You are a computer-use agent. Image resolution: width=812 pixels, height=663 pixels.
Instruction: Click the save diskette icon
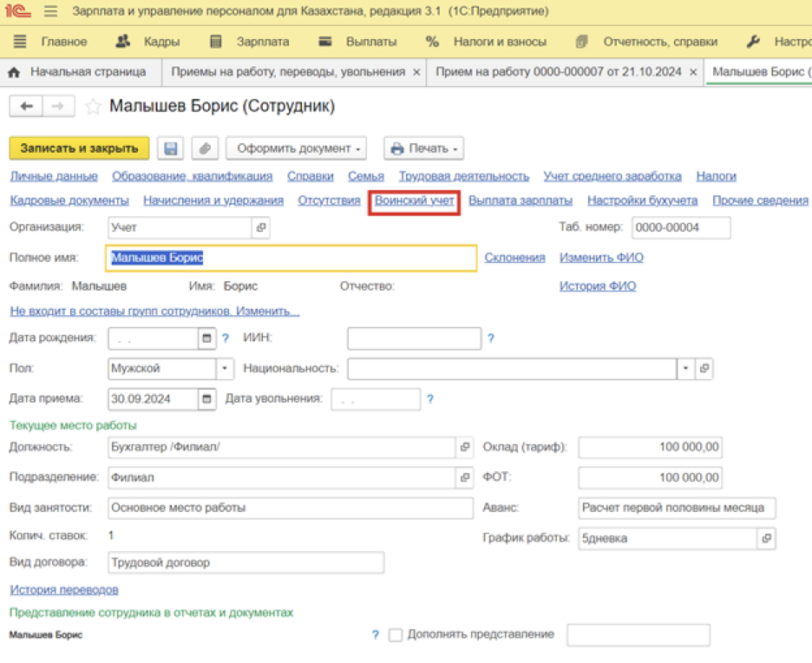click(170, 148)
